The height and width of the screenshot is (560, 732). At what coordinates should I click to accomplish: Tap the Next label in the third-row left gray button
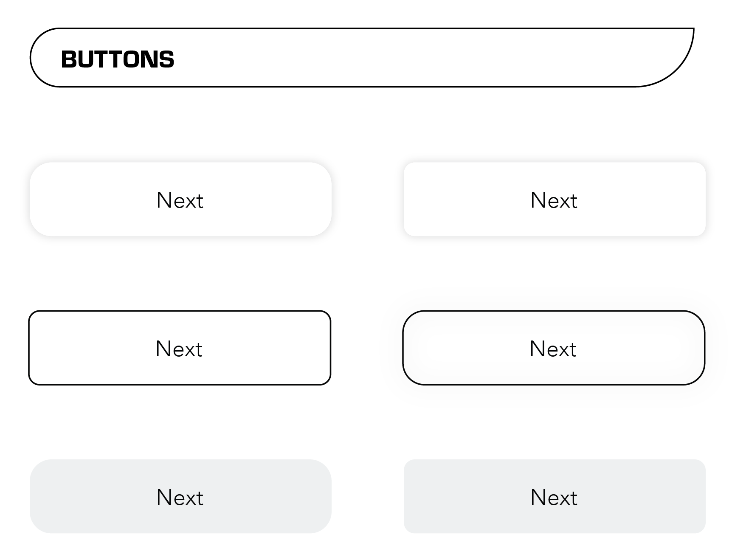180,497
